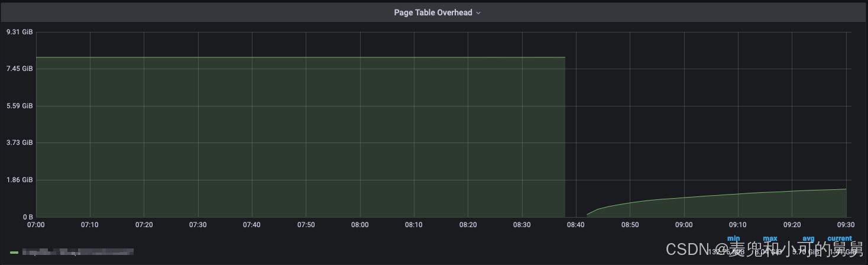Open the Page Table Overhead panel menu chevron
This screenshot has height=265, width=868.
point(478,12)
